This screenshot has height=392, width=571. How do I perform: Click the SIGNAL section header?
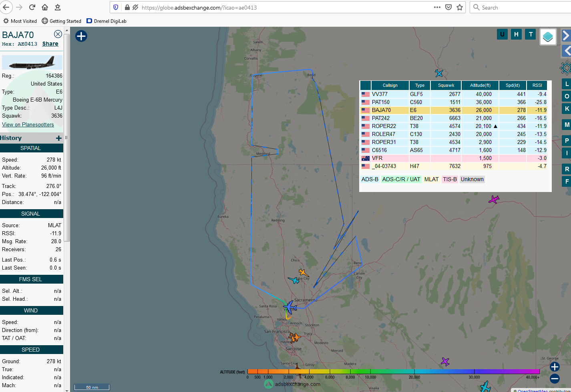(x=32, y=214)
